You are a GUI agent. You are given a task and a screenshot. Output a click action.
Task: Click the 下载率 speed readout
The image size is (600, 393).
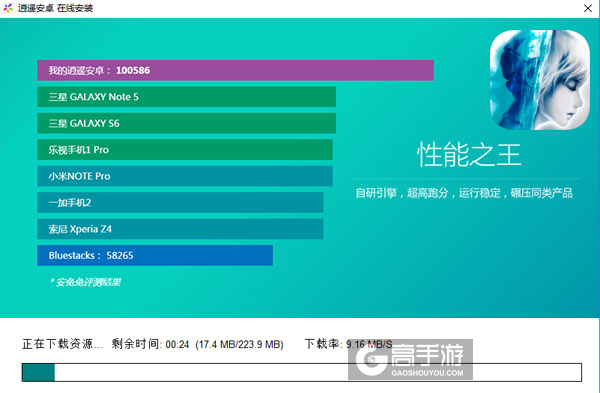[x=349, y=344]
